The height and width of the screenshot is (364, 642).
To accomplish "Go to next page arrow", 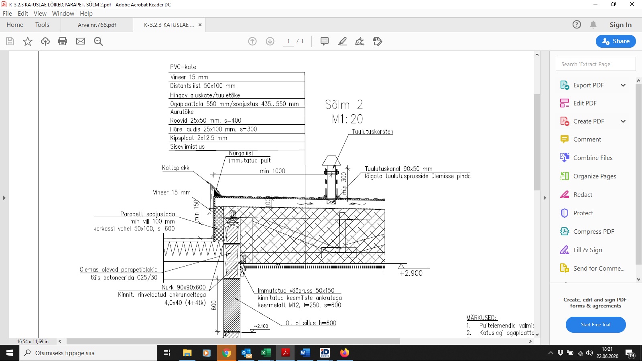I will tap(270, 41).
